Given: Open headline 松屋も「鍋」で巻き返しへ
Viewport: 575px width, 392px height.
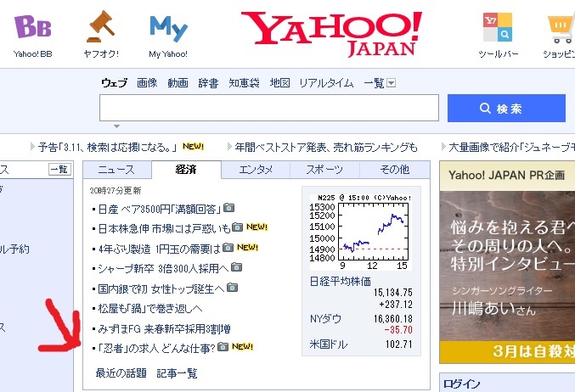Looking at the screenshot, I should click(x=150, y=309).
